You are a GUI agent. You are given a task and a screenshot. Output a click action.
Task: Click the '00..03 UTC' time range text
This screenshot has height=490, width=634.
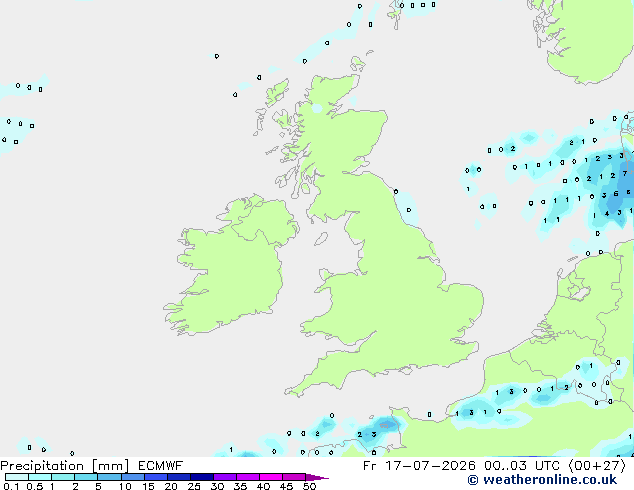click(521, 466)
